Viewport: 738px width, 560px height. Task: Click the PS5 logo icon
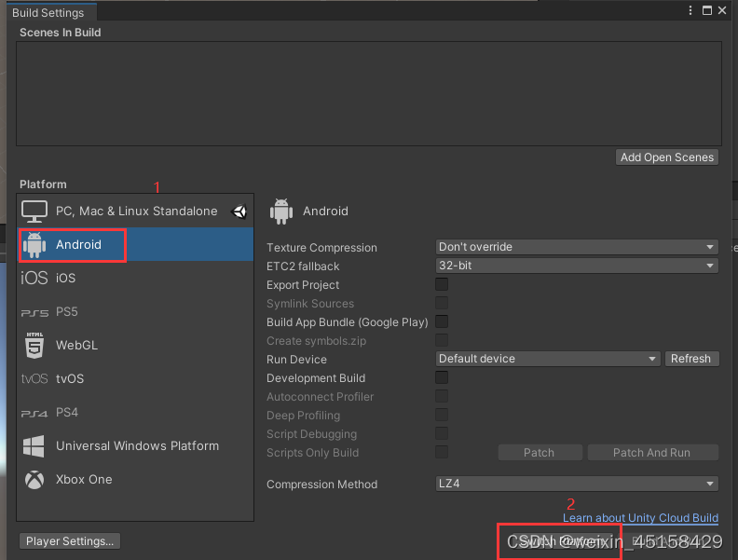[x=34, y=312]
